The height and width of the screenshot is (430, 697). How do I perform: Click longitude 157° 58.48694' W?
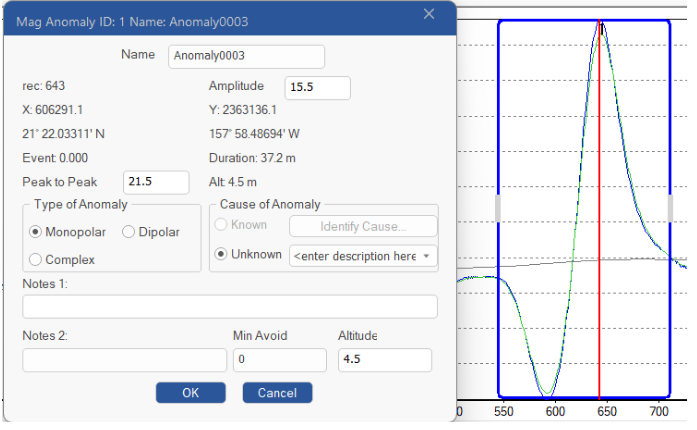coord(254,134)
